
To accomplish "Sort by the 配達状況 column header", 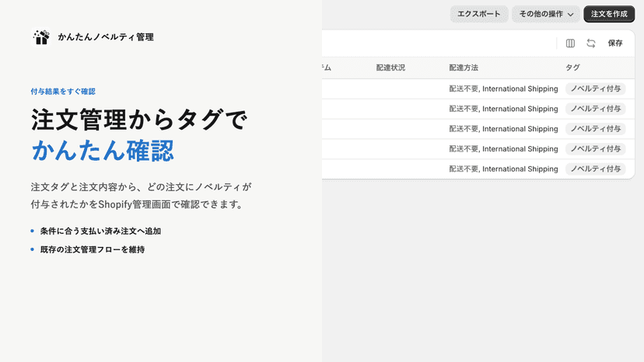I will (x=390, y=68).
